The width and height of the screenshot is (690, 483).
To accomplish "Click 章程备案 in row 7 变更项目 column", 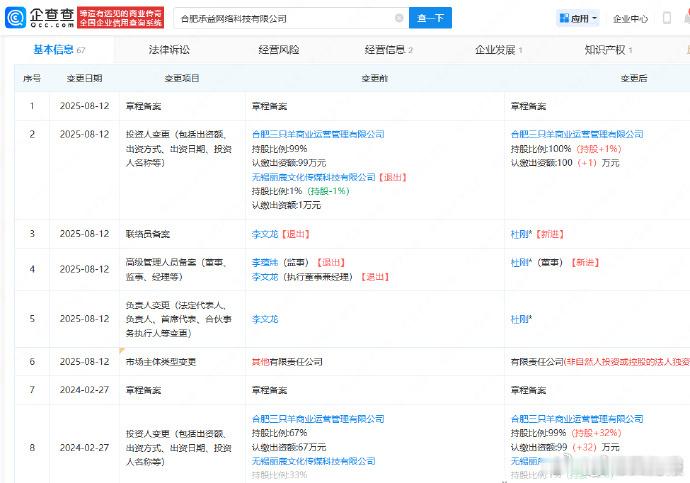I will coord(143,390).
